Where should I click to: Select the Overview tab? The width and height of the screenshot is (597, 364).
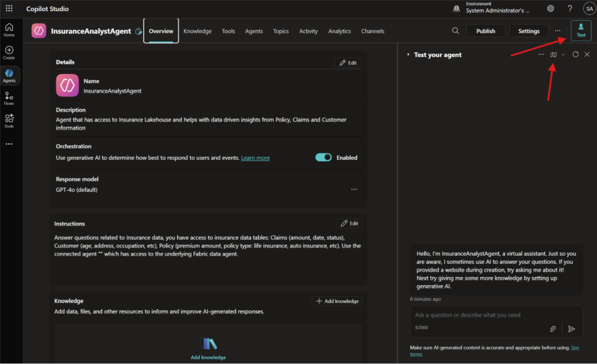coord(161,31)
